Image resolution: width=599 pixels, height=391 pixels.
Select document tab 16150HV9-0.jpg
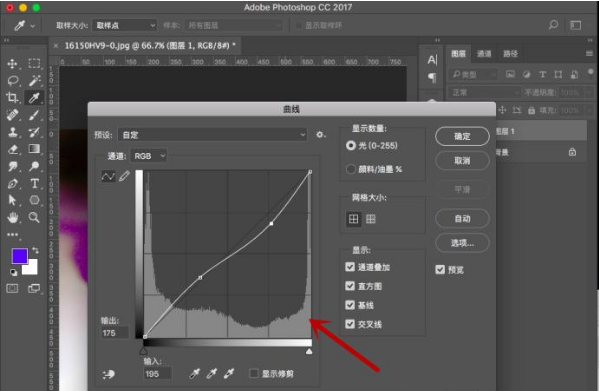point(150,46)
